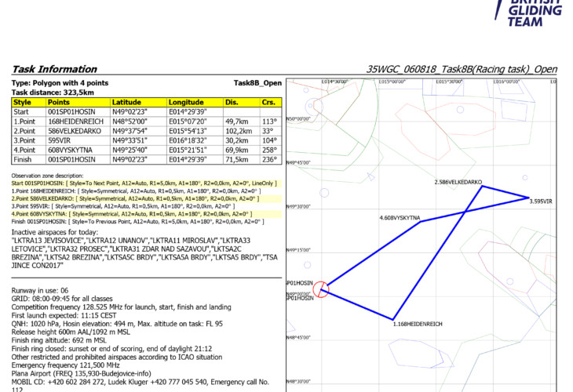Click the Latitude column header

coord(126,102)
